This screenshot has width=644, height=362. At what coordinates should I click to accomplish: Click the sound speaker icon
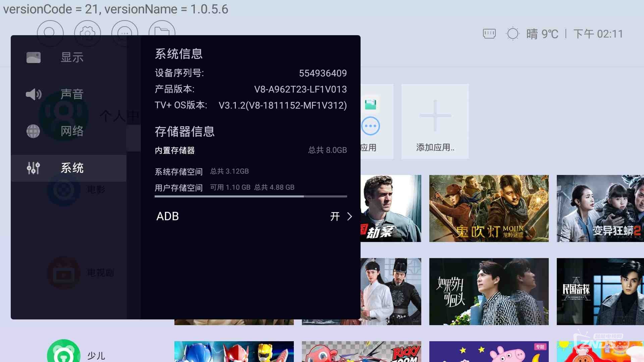[34, 94]
